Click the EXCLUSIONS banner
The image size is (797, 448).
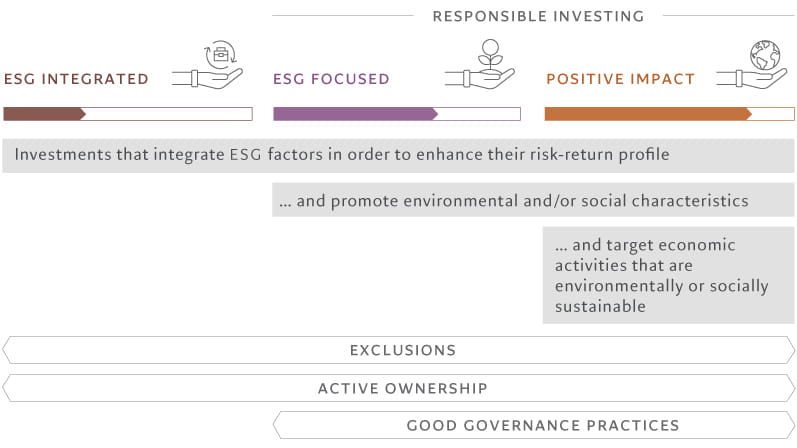tap(402, 350)
